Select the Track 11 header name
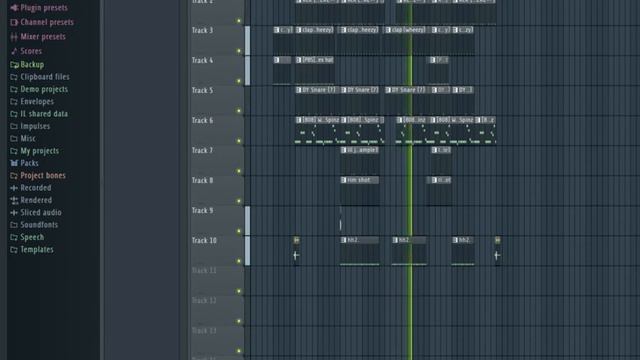The width and height of the screenshot is (640, 360). pyautogui.click(x=204, y=271)
